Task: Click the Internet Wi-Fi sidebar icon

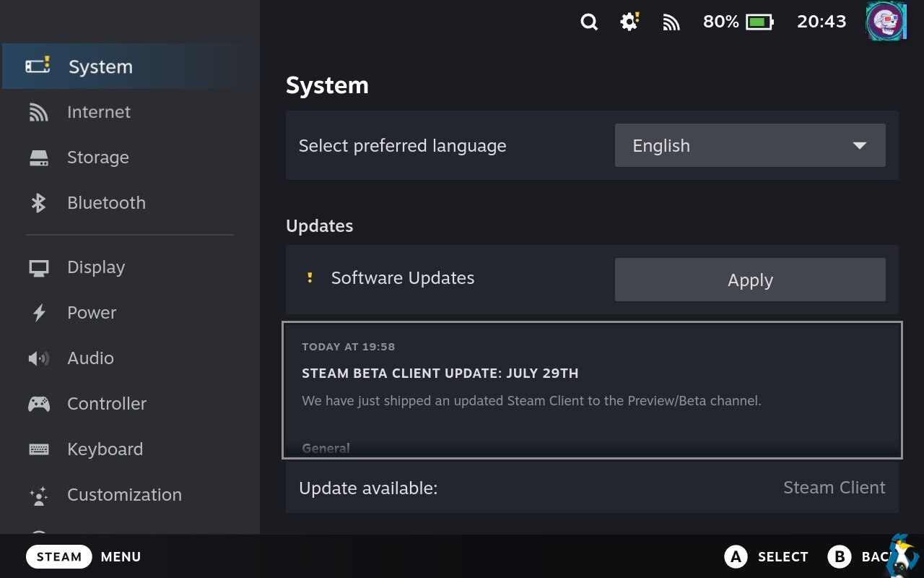Action: pos(38,112)
